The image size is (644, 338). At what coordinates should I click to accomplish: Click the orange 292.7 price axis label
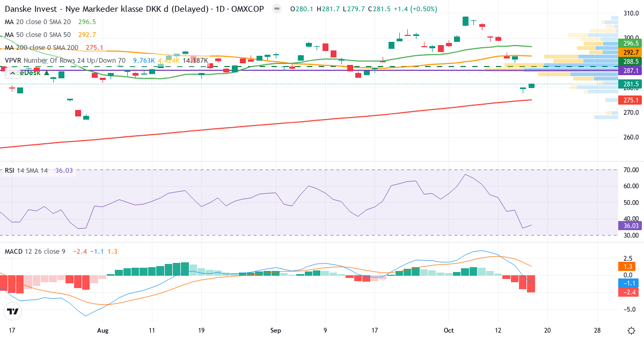(x=631, y=53)
